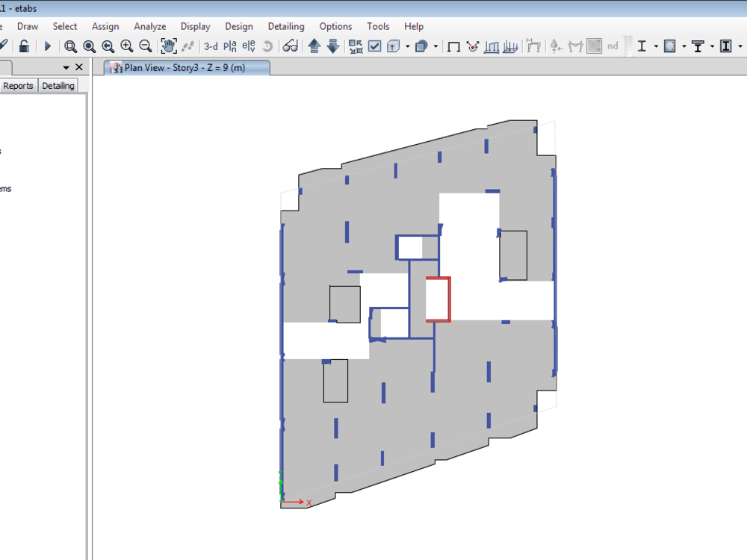Select the red highlighted wall opening in plan

438,299
